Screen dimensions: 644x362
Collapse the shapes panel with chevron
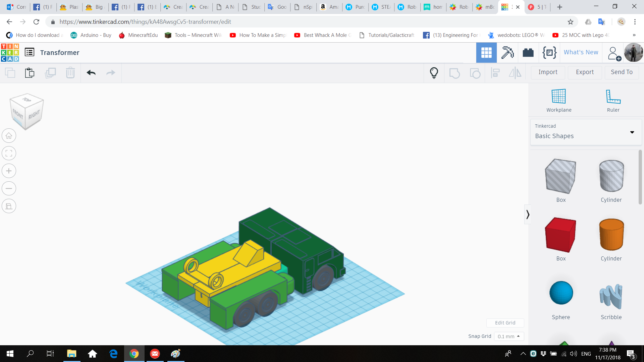[x=528, y=215]
